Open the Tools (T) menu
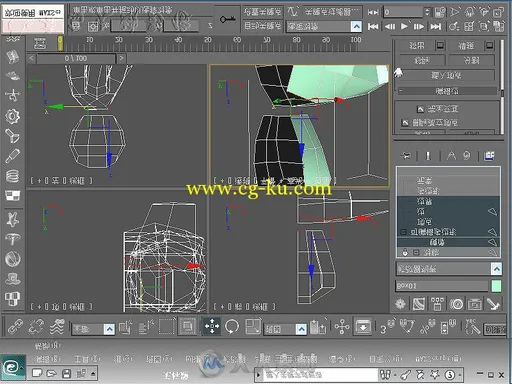This screenshot has height=384, width=512. click(87, 359)
